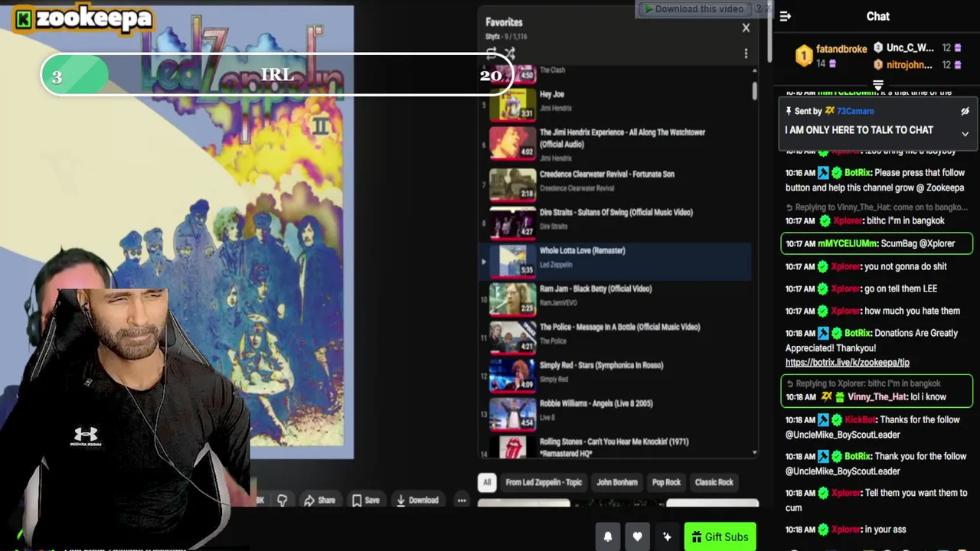Select the Pop Rock filter chip

666,482
